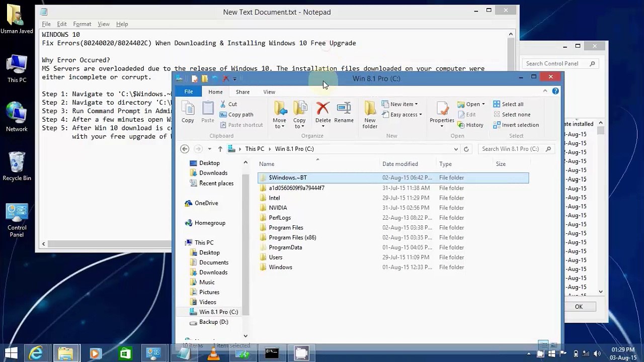Open the Explorer File tab
The image size is (644, 362).
pos(188,92)
